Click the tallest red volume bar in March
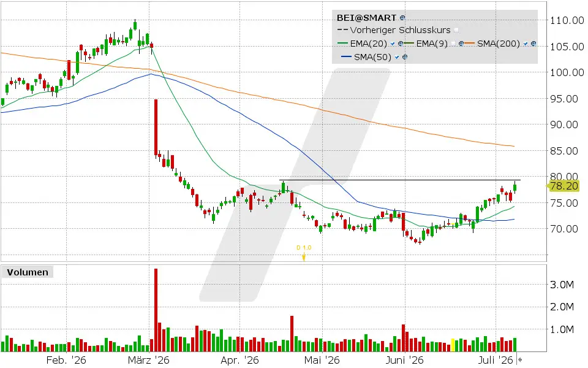588x368 pixels. (x=156, y=310)
